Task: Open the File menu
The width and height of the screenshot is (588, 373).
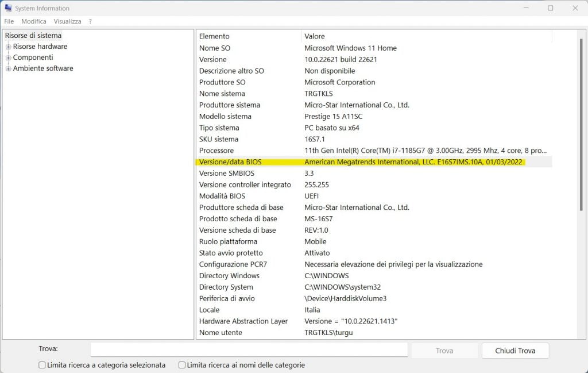Action: 9,21
